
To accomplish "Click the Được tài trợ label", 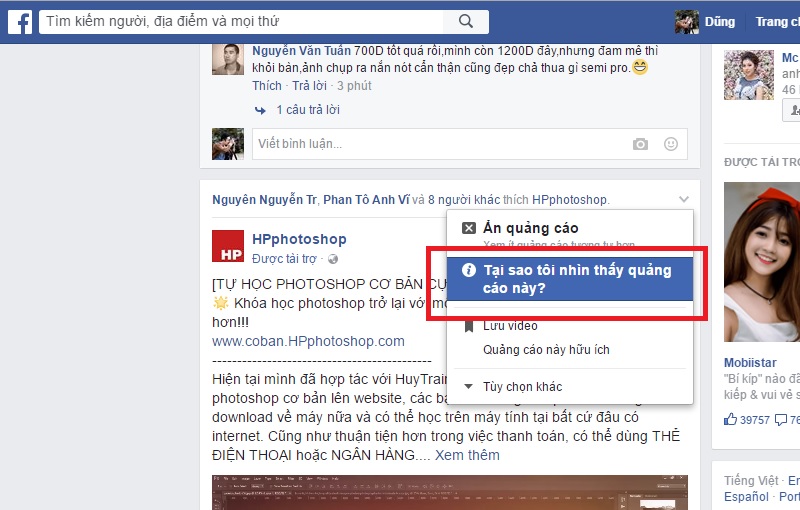I will point(284,259).
